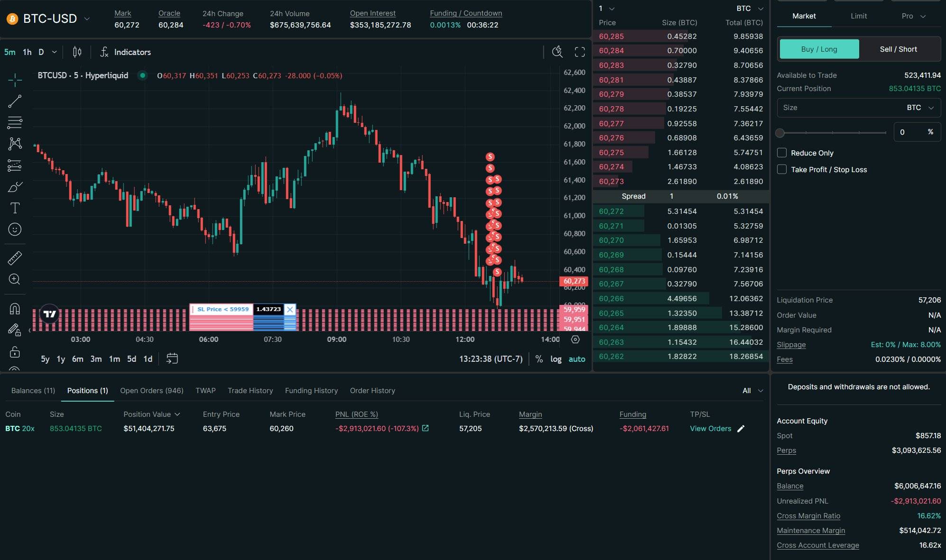Enable Take Profit / Stop Loss checkbox
The image size is (946, 560).
[x=782, y=169]
